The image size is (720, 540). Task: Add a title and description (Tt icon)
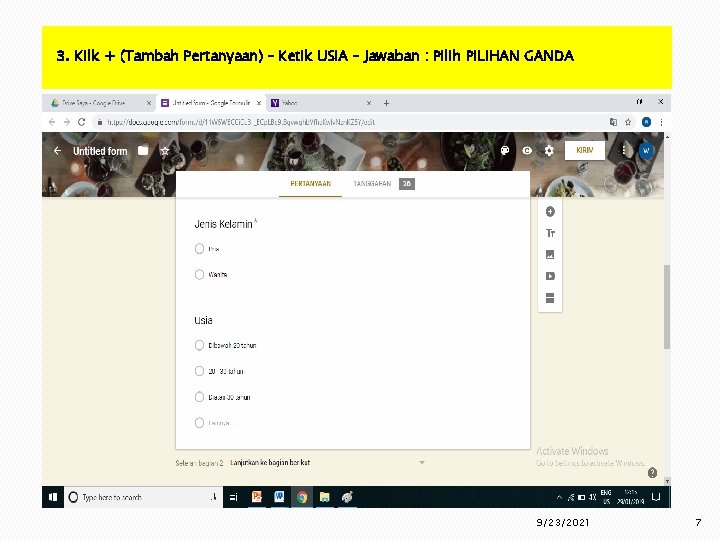click(x=550, y=233)
